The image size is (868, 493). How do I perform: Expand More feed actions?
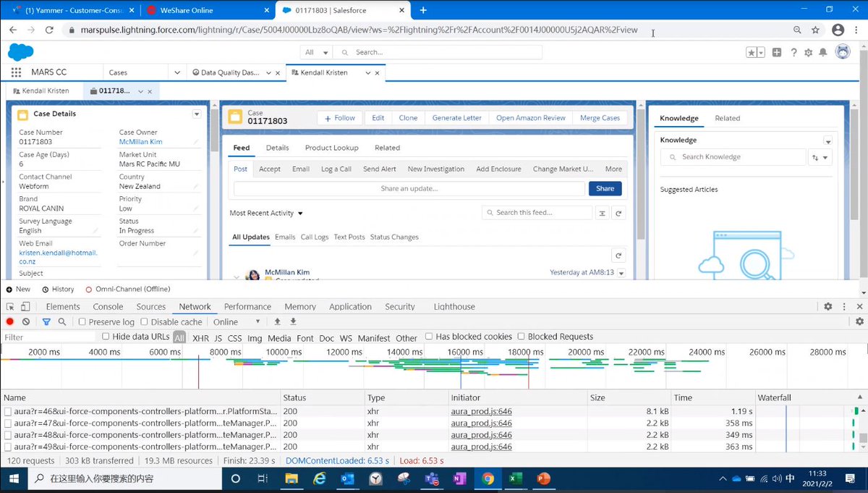[613, 169]
